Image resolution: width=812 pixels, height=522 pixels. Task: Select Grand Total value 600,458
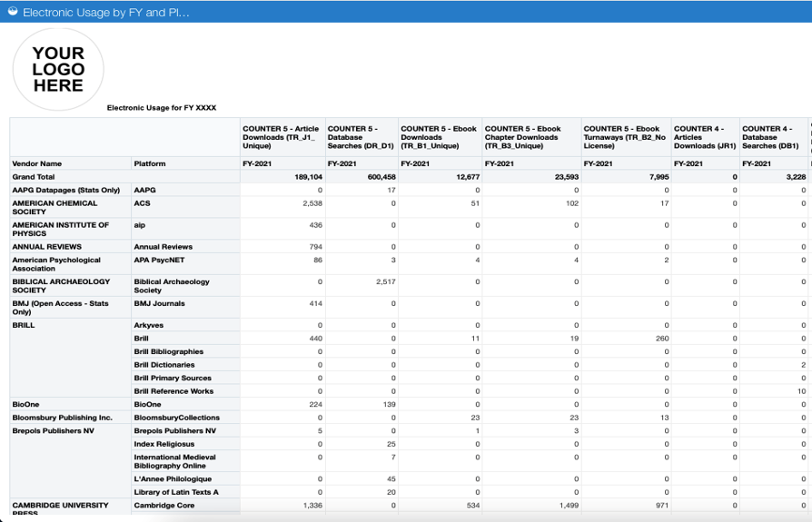point(381,177)
